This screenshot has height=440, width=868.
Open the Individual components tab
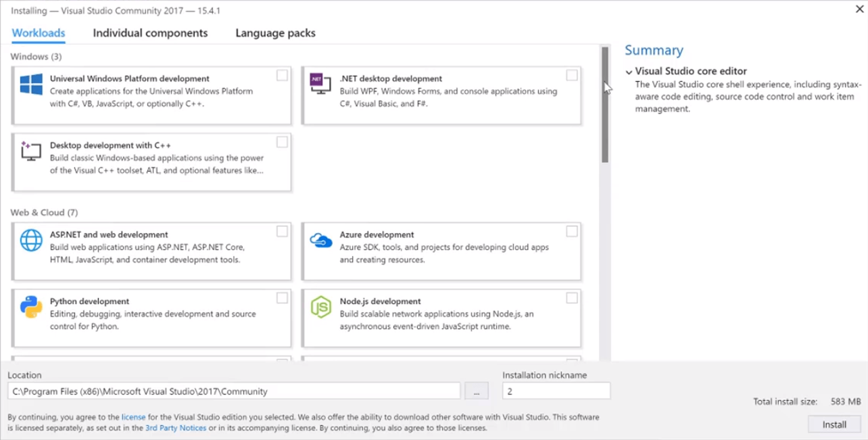[150, 33]
